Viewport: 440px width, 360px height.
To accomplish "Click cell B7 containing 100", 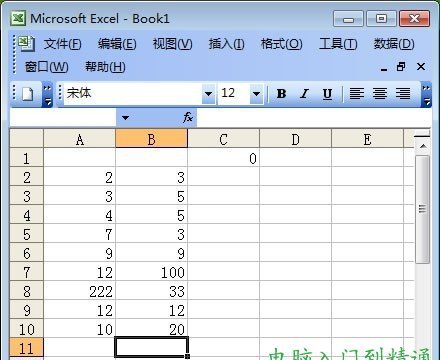I will pos(151,272).
